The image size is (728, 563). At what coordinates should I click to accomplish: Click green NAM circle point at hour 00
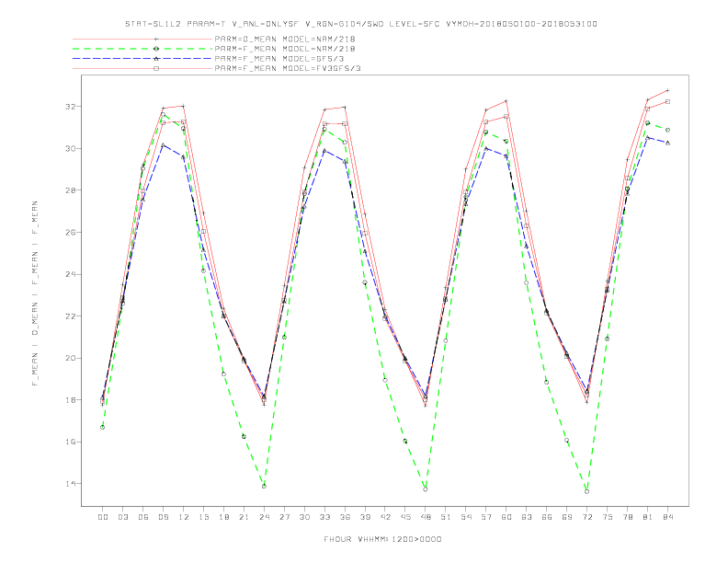tap(103, 427)
